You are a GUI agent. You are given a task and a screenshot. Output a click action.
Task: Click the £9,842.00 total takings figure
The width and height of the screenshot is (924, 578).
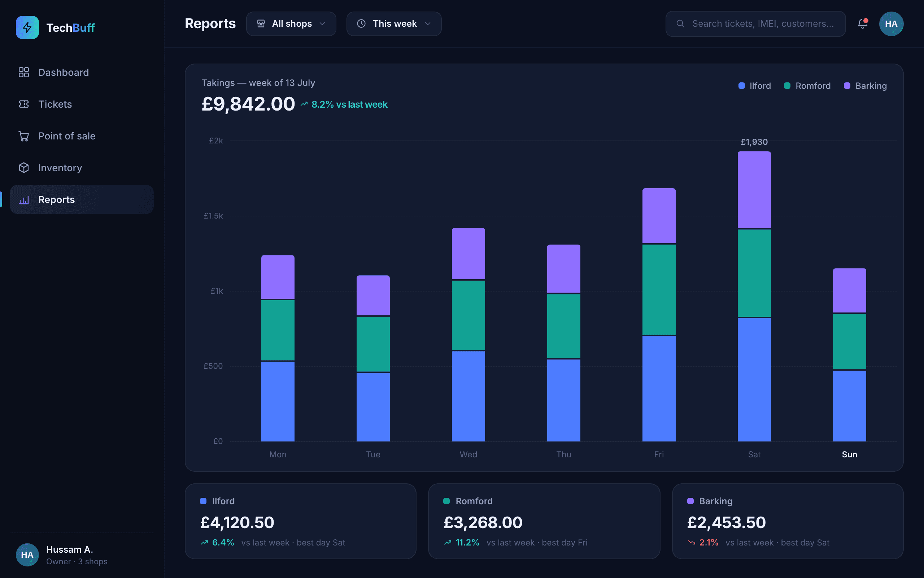[248, 104]
